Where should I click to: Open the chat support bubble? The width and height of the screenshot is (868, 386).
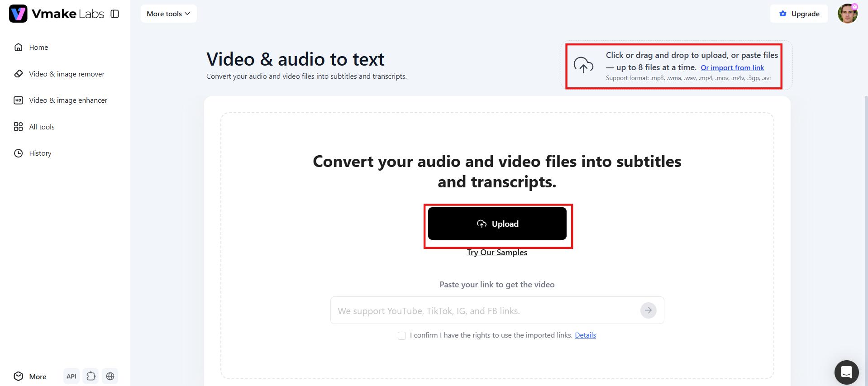pos(846,372)
